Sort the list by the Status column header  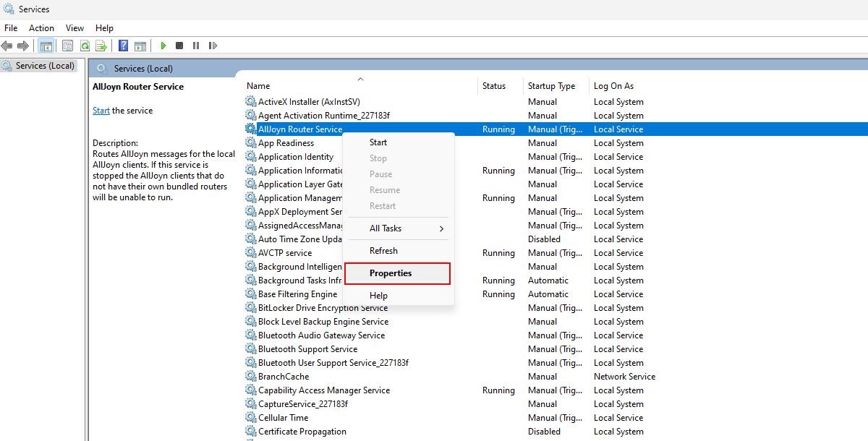tap(501, 85)
